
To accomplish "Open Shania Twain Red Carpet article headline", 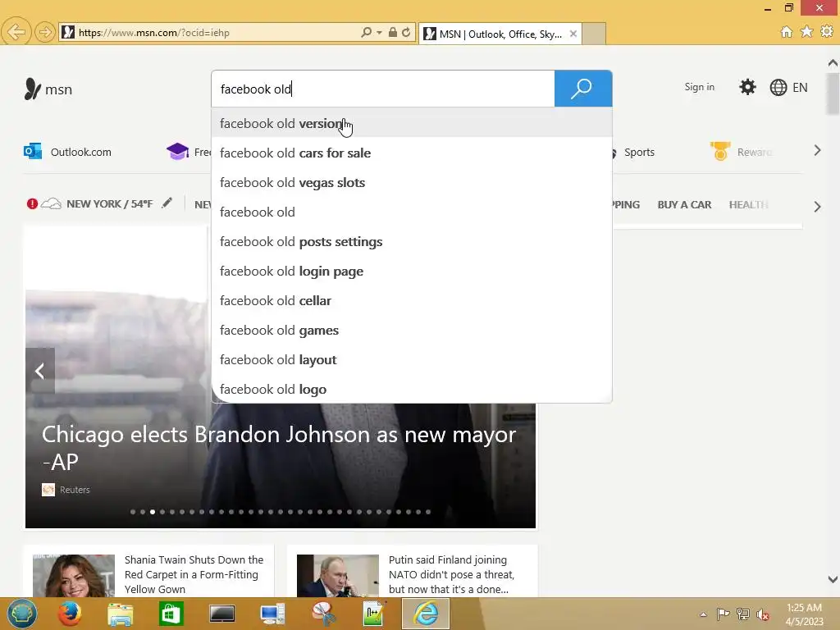I will [194, 575].
